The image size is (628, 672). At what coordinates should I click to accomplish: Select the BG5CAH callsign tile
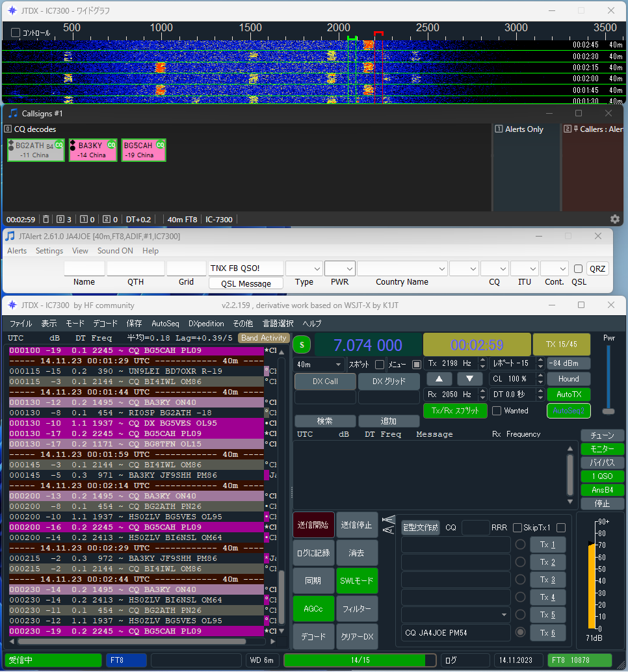coord(143,150)
